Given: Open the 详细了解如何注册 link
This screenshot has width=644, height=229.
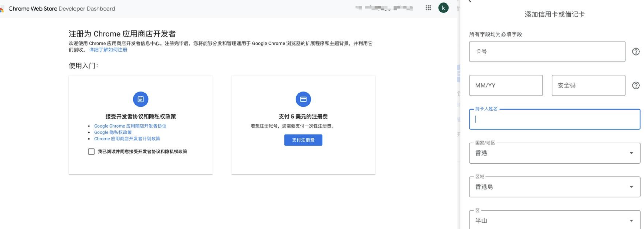Looking at the screenshot, I should pos(108,50).
